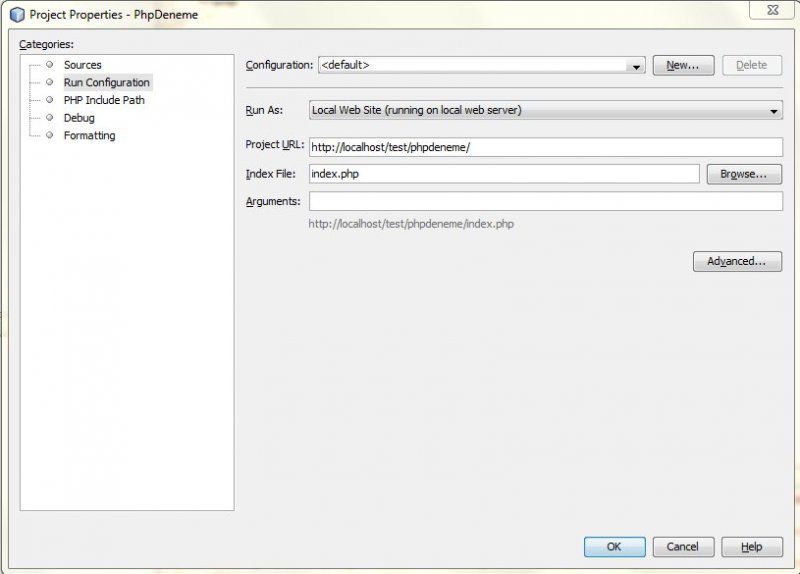Click the bullet icon beside Sources

(49, 65)
